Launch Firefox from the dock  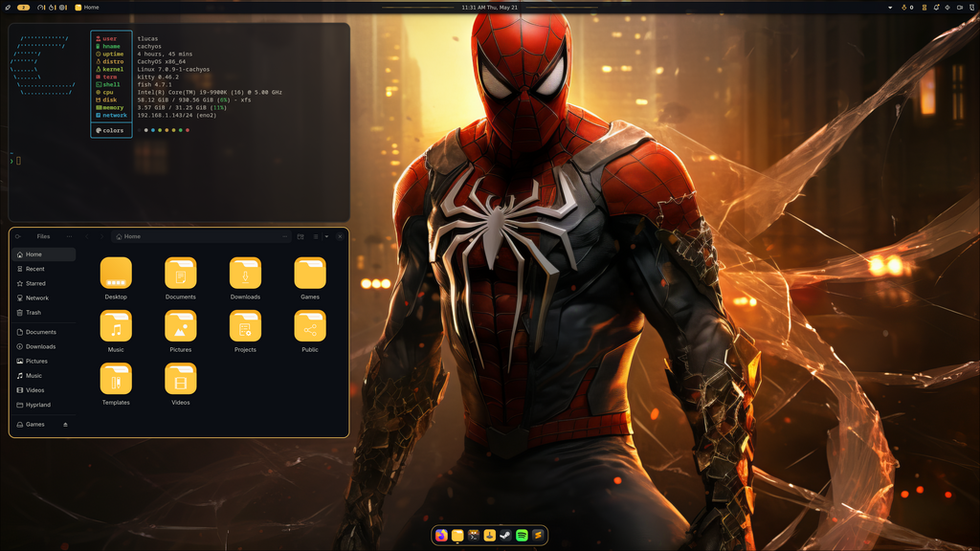tap(441, 536)
